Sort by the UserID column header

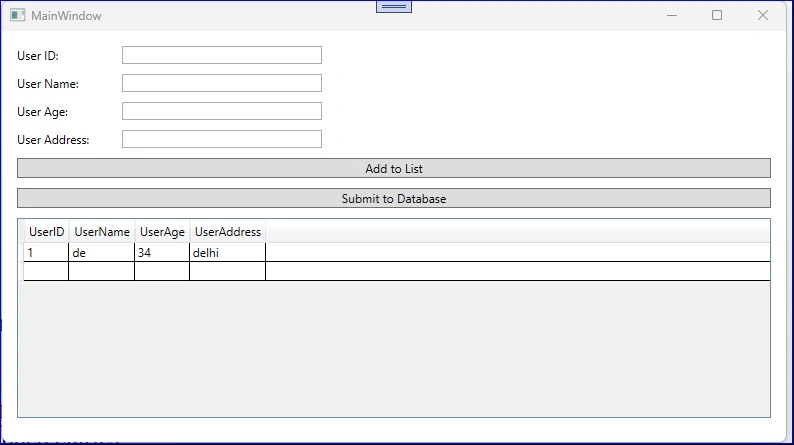tap(46, 232)
